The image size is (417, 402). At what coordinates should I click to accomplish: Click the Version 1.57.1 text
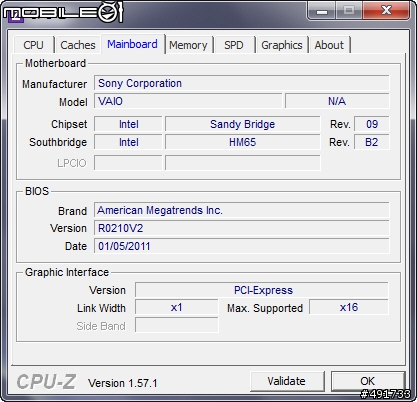(x=123, y=383)
